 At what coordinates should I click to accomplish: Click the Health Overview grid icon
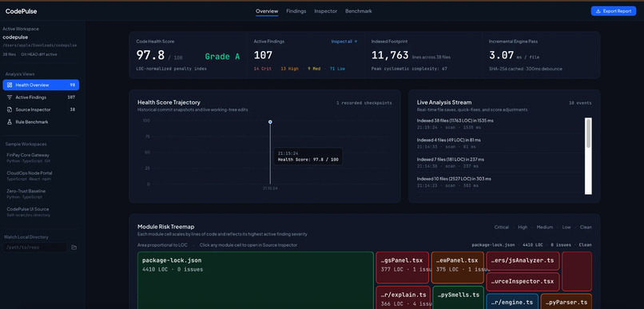pyautogui.click(x=10, y=85)
